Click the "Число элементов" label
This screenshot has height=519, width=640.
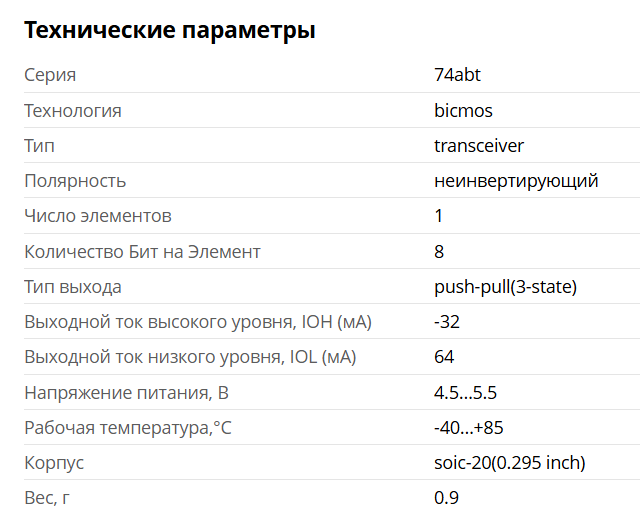point(98,216)
